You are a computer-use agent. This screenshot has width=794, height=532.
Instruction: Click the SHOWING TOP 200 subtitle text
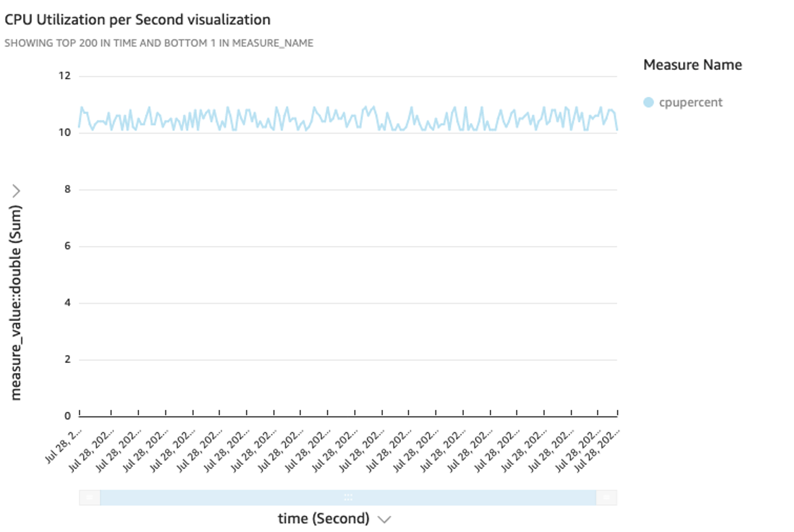(159, 43)
